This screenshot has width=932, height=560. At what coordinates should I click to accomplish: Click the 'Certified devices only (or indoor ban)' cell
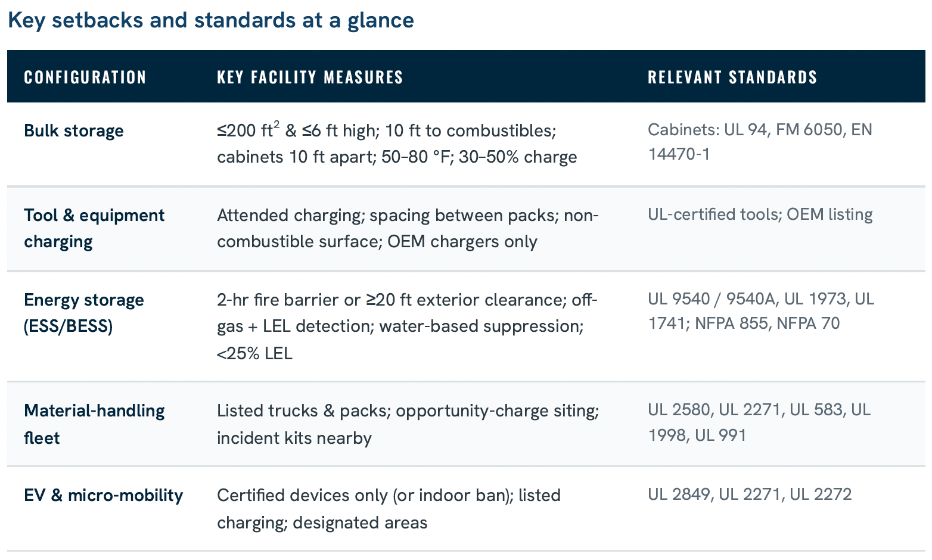click(x=389, y=509)
